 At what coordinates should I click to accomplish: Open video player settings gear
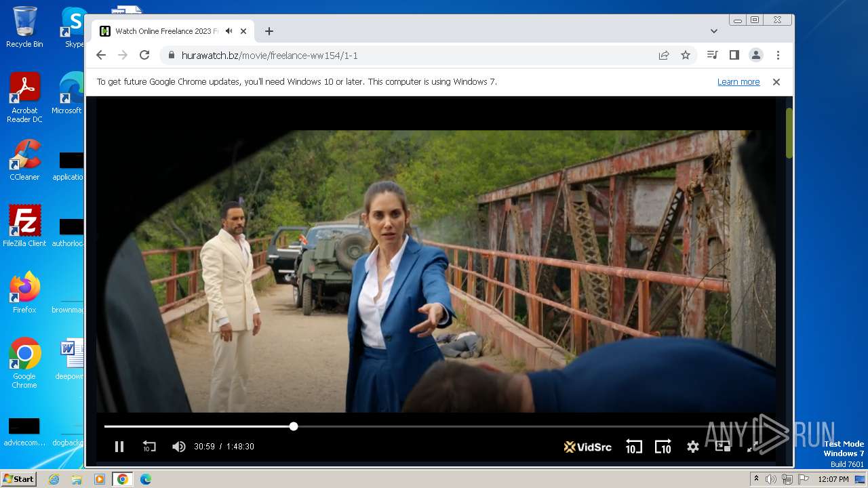coord(692,447)
